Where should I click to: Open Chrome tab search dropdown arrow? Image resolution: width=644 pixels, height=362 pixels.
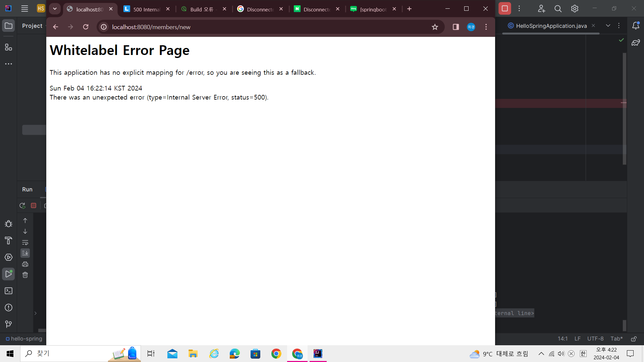coord(55,9)
